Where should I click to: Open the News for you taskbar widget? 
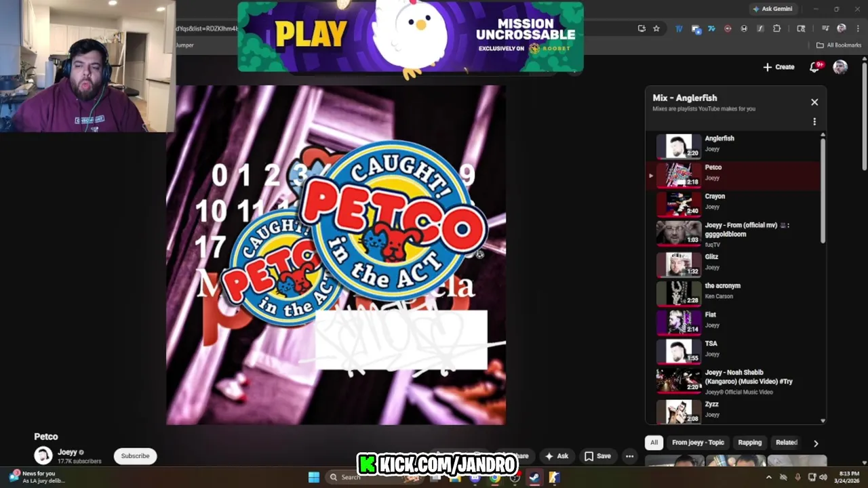pyautogui.click(x=37, y=477)
